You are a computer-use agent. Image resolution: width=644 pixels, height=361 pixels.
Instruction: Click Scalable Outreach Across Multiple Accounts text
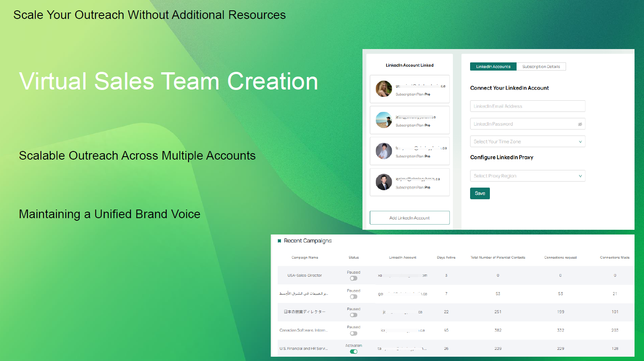pos(137,156)
